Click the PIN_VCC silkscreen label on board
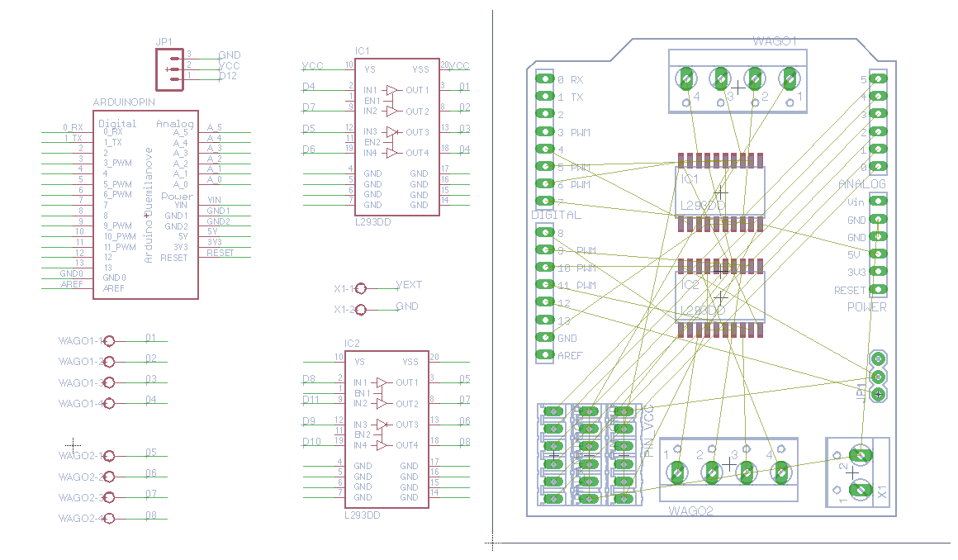The height and width of the screenshot is (560, 958). tap(649, 431)
